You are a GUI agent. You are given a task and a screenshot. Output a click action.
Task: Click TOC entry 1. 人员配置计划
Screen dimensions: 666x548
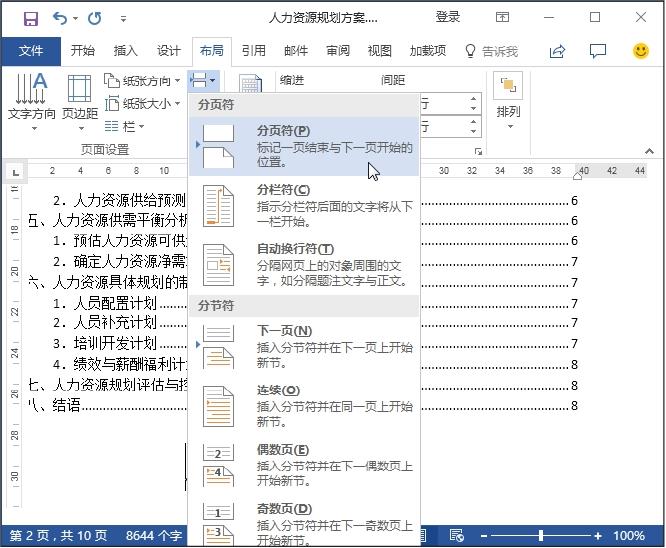point(104,303)
